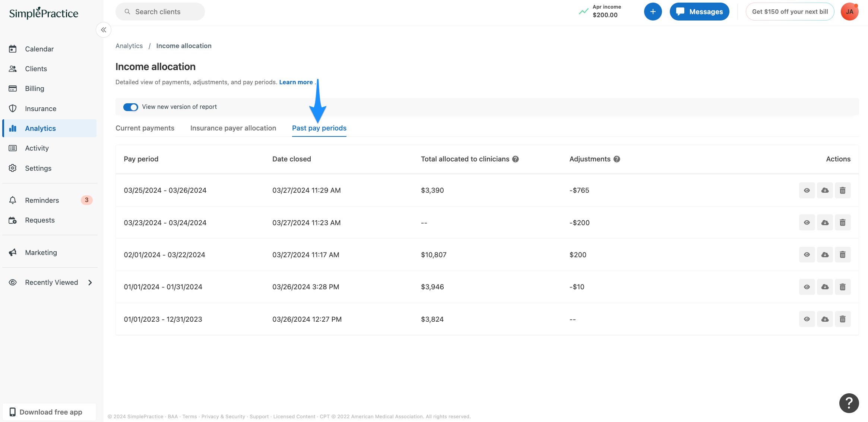Click the Get $150 off your next bill button
The width and height of the screenshot is (868, 422).
tap(790, 12)
